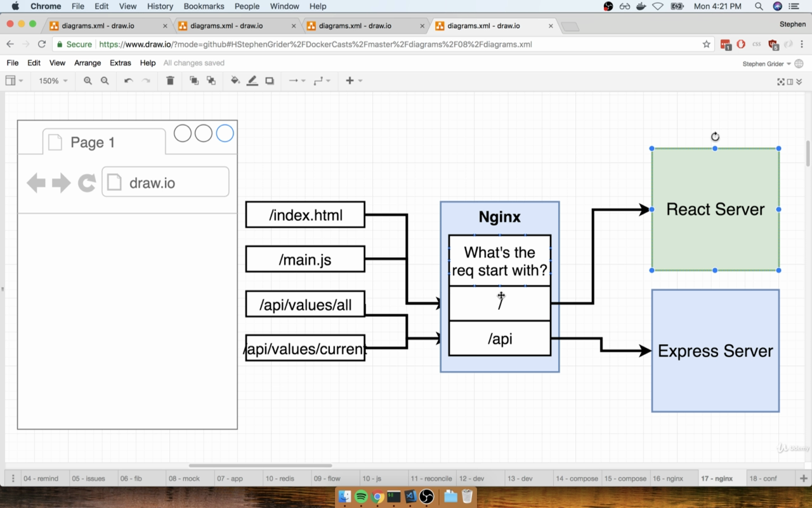Select the /main.js box
Viewport: 812px width, 508px height.
305,260
